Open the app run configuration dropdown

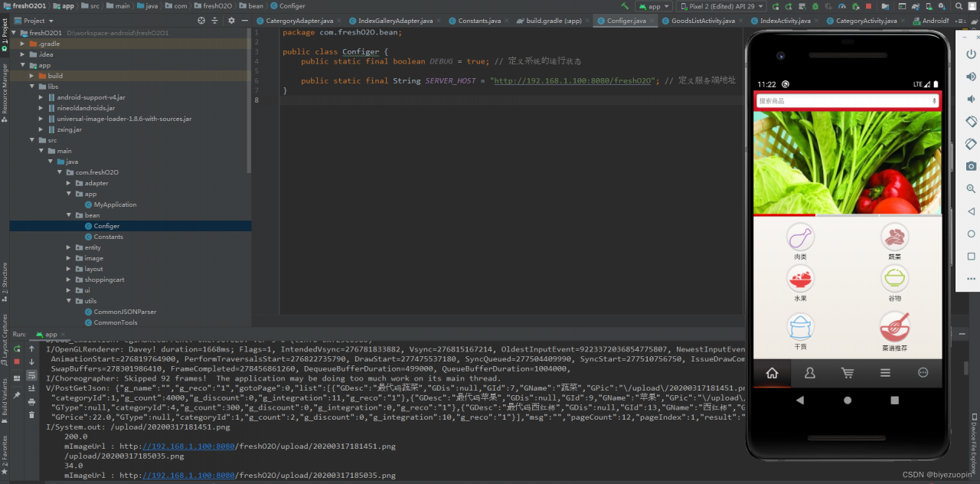point(655,6)
